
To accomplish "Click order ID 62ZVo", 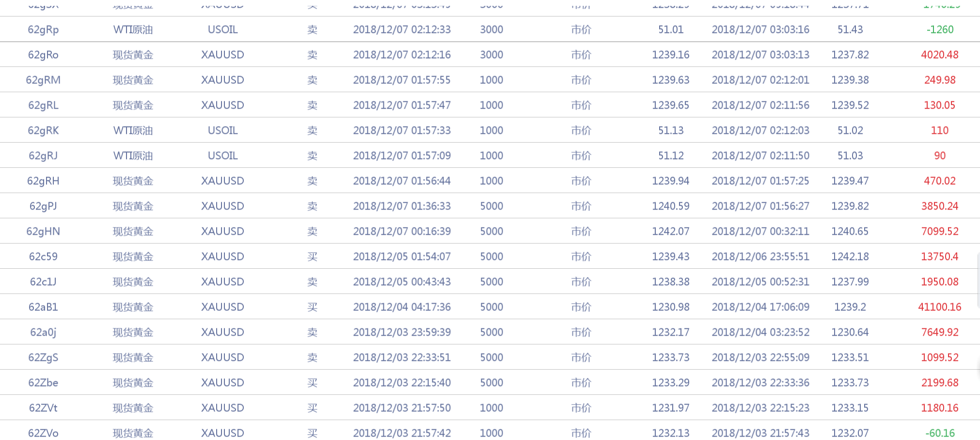I will coord(43,433).
